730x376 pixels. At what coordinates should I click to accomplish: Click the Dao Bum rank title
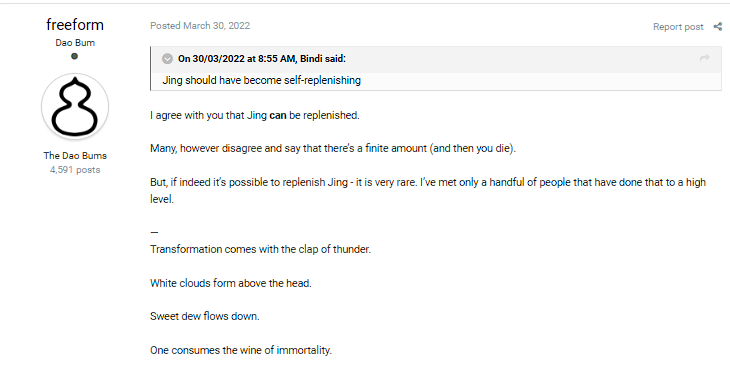point(75,43)
